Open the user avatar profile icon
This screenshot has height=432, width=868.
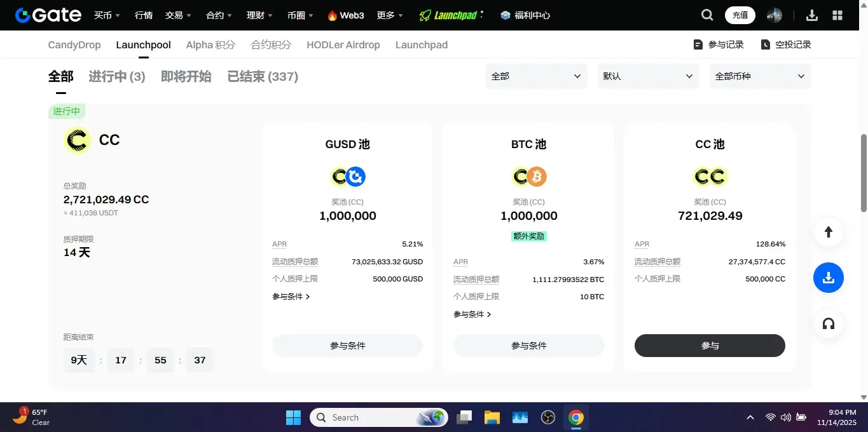774,15
